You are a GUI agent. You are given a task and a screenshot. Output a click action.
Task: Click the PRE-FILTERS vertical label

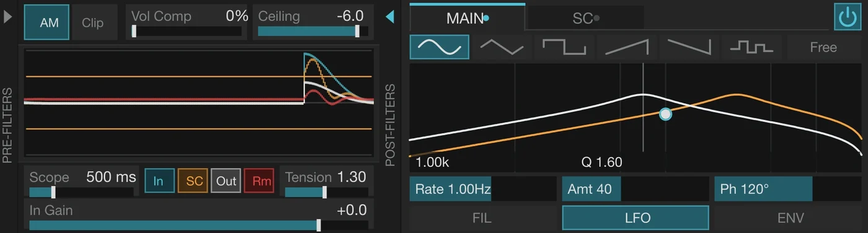tap(7, 126)
